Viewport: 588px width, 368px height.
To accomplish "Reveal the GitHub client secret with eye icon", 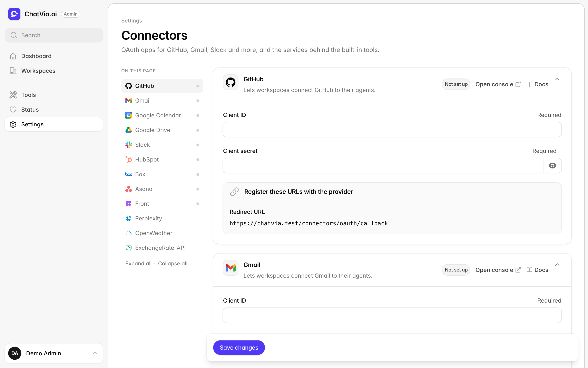I will click(x=552, y=166).
